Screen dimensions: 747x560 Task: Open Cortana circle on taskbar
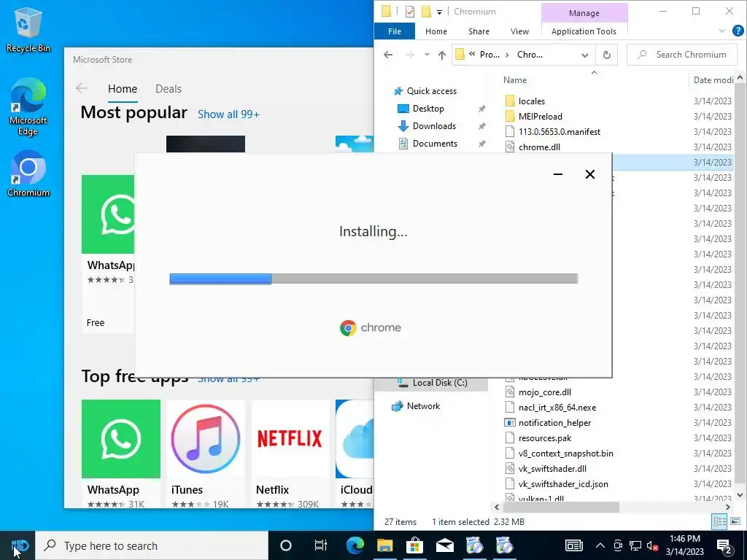tap(285, 545)
